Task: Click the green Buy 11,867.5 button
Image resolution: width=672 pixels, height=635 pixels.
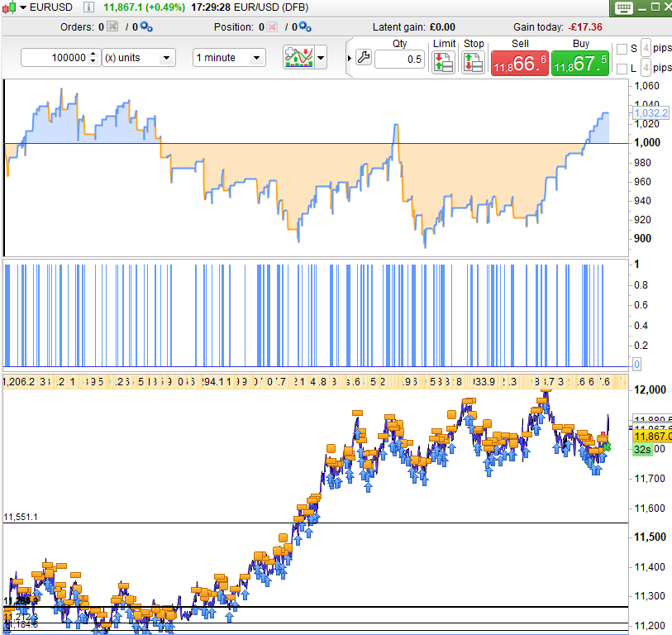Action: pyautogui.click(x=580, y=64)
